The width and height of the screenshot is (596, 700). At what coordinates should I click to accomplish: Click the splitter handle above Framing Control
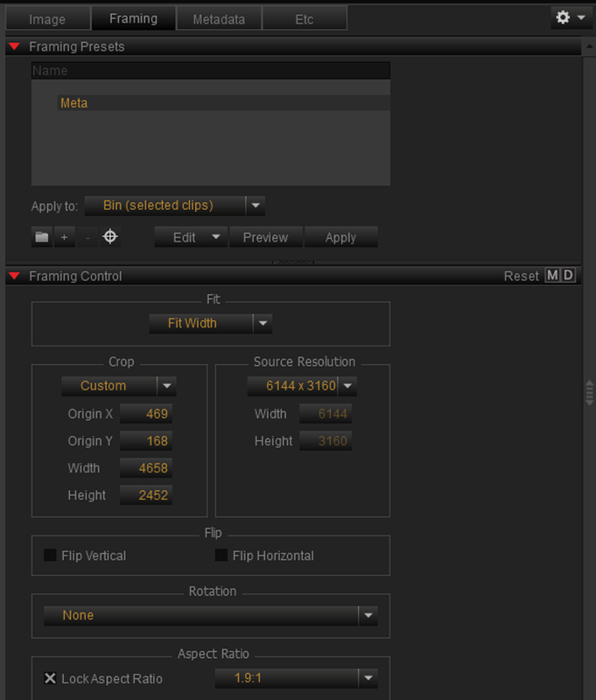293,262
